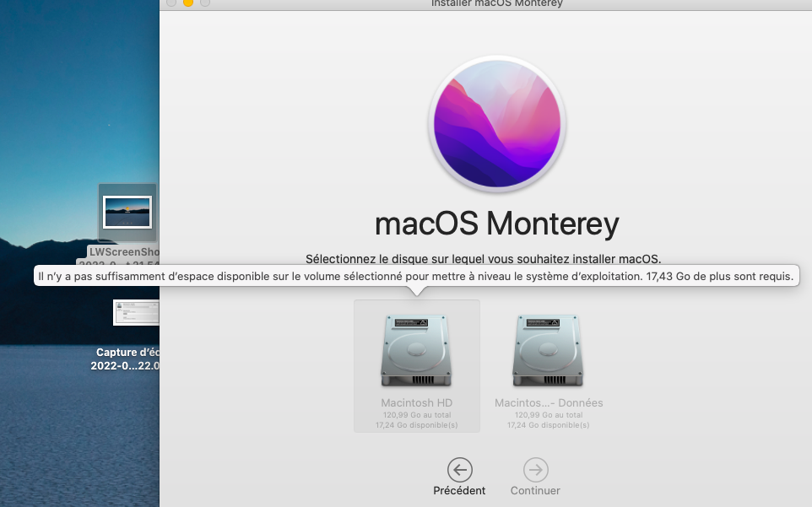Click the "Macintos...- Données" disk name label

549,403
